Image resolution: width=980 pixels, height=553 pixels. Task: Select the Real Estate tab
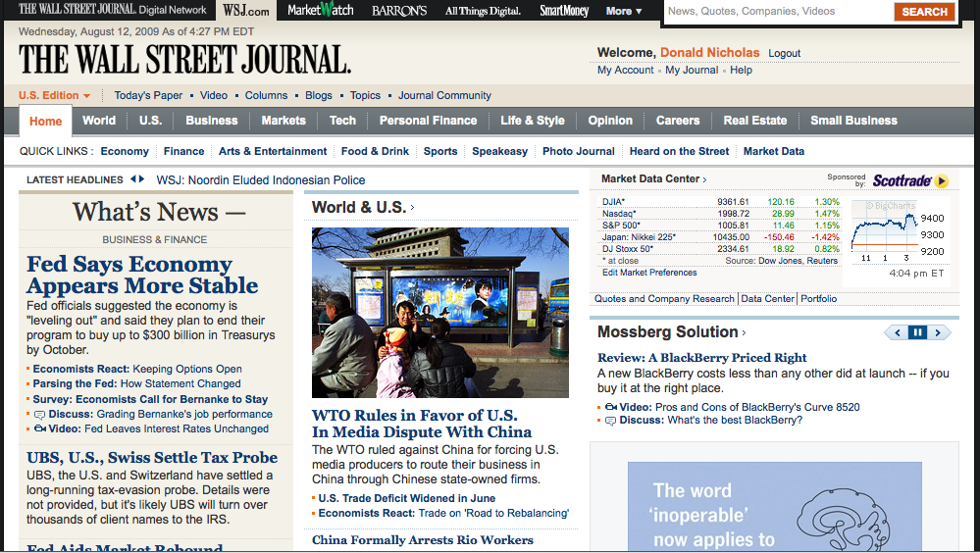click(x=755, y=121)
